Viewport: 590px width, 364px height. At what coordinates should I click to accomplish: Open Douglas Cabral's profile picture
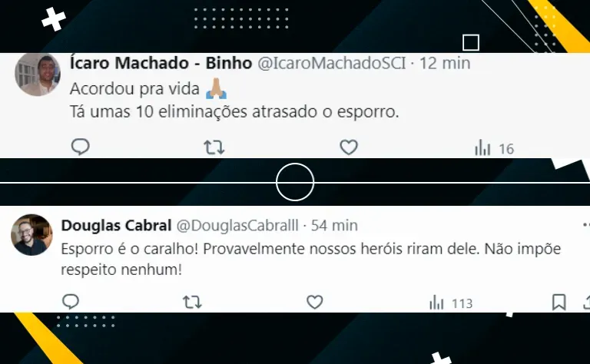[31, 235]
